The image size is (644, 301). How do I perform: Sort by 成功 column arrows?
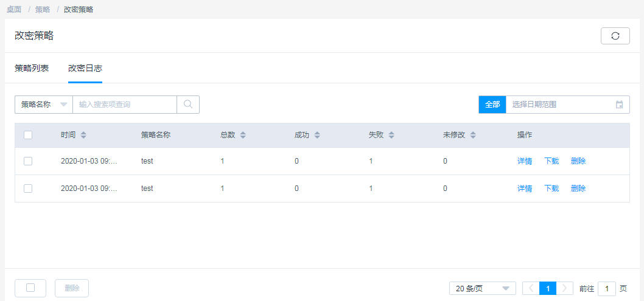pyautogui.click(x=317, y=135)
